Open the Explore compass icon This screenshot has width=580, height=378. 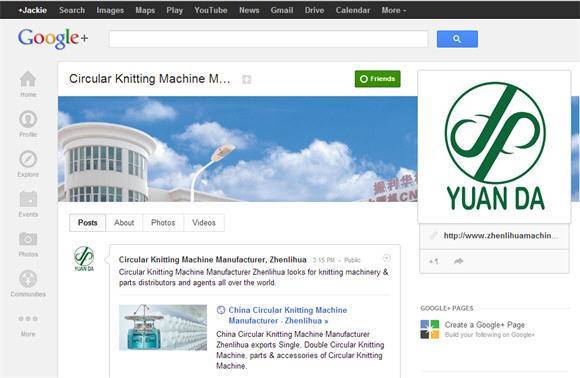28,159
